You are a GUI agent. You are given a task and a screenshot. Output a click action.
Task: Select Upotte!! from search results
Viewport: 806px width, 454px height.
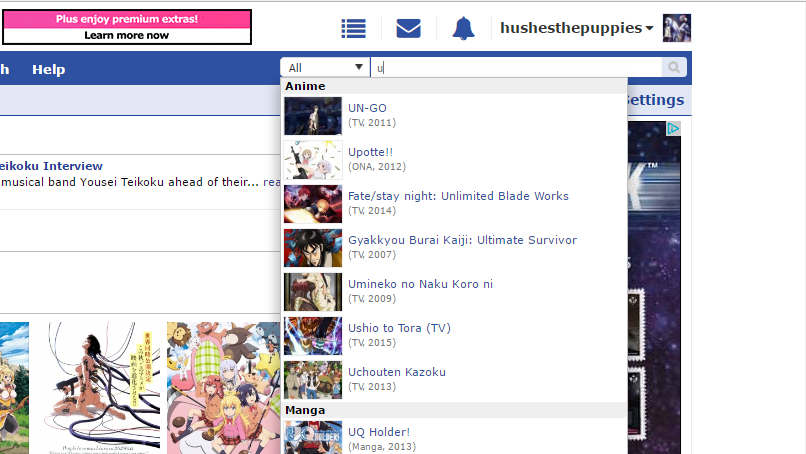[370, 152]
